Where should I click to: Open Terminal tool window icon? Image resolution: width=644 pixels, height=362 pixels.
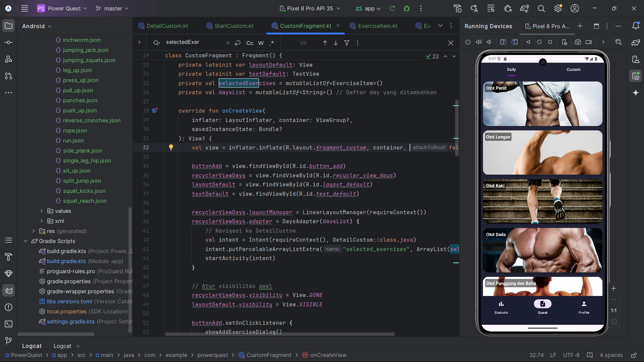tap(9, 324)
